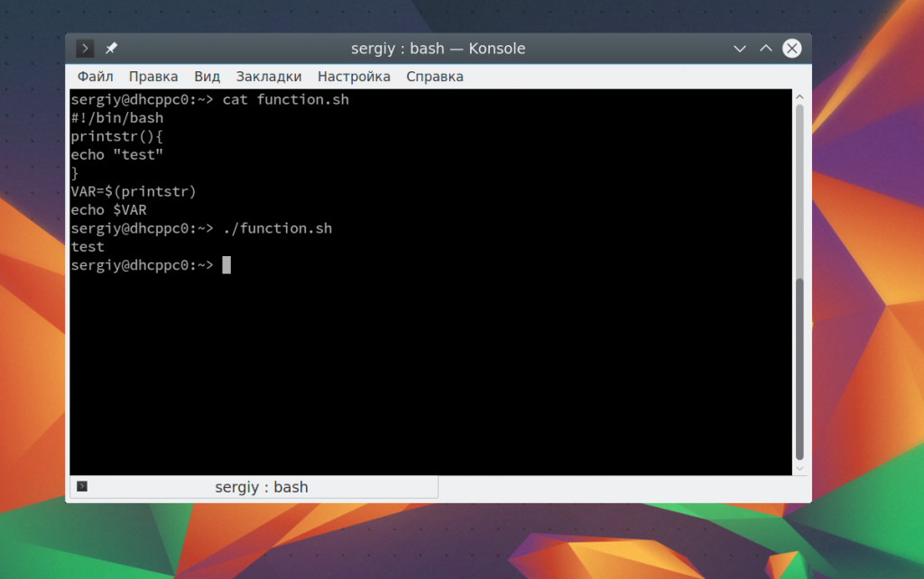The width and height of the screenshot is (924, 579).
Task: Maximize the Konsole window
Action: coord(765,49)
